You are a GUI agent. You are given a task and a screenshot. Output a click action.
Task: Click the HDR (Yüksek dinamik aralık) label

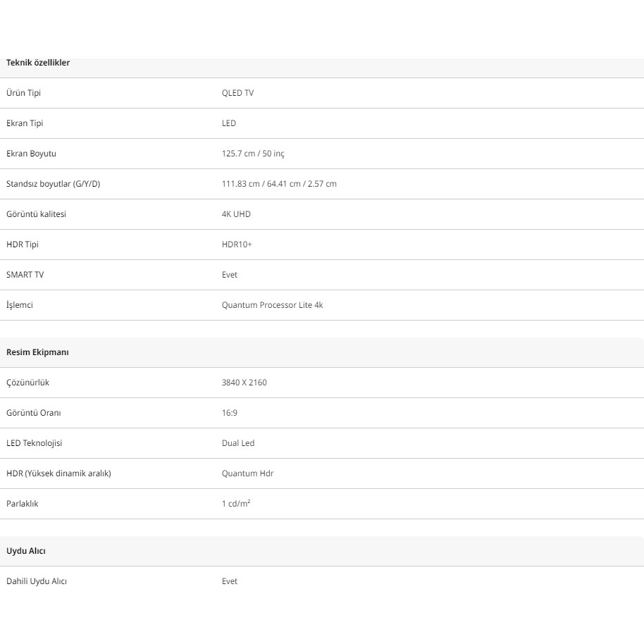pos(58,473)
